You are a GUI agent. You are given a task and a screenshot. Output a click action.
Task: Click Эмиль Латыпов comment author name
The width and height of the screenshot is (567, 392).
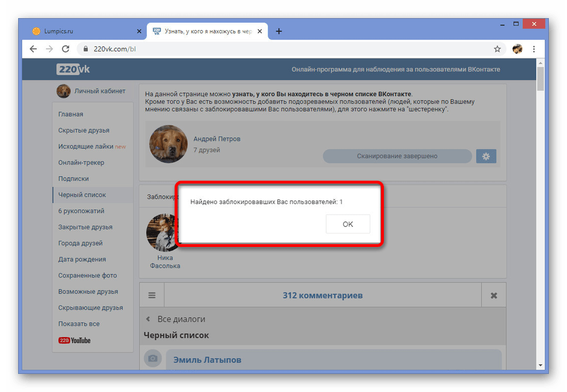coord(207,360)
